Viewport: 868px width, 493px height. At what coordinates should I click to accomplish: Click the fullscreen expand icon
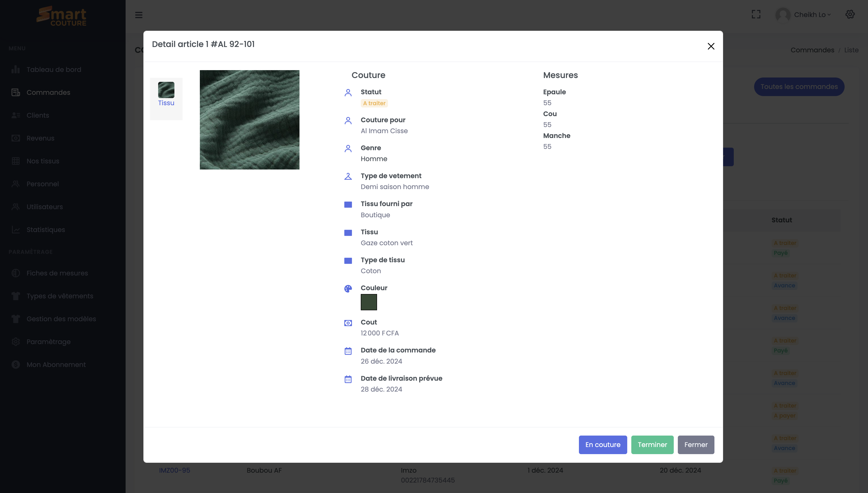pos(756,14)
